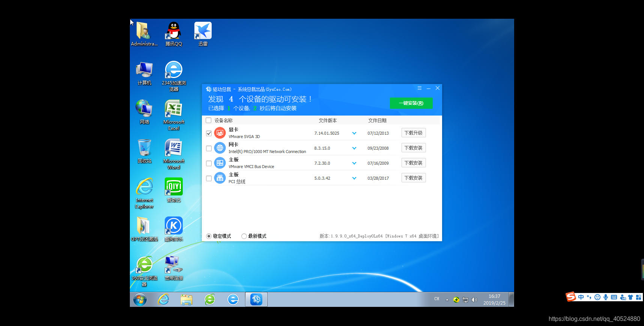The height and width of the screenshot is (326, 644).
Task: Check the VMware VMCI Bus Device checkbox
Action: point(209,163)
